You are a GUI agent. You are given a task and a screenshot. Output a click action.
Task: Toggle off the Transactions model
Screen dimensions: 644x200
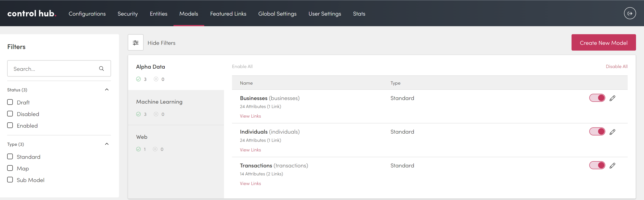597,165
